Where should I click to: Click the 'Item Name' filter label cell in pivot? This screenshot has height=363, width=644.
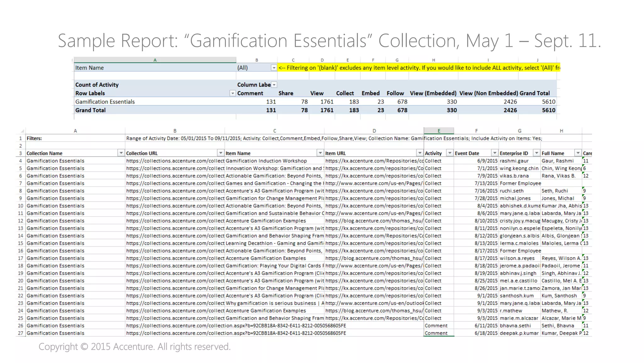coord(155,68)
